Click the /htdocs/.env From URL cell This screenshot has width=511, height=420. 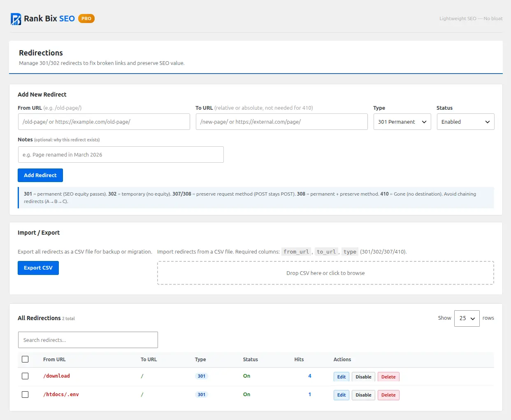pyautogui.click(x=61, y=395)
